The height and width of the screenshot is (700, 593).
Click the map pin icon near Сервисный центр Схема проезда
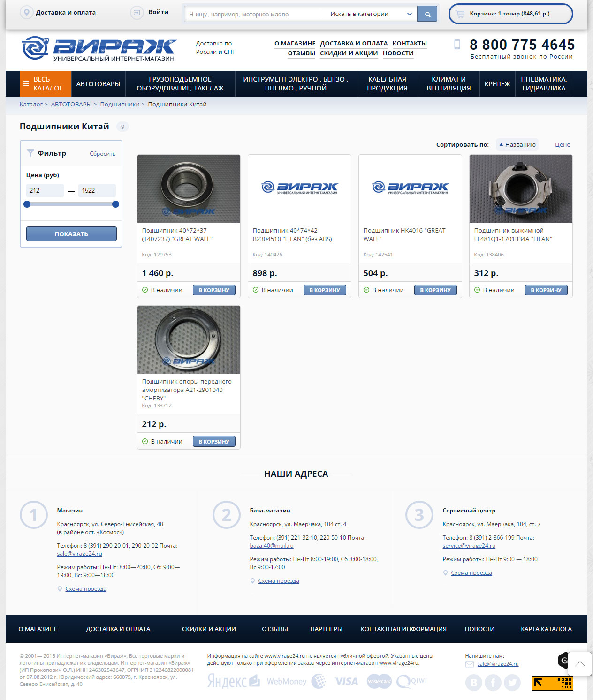pyautogui.click(x=445, y=573)
